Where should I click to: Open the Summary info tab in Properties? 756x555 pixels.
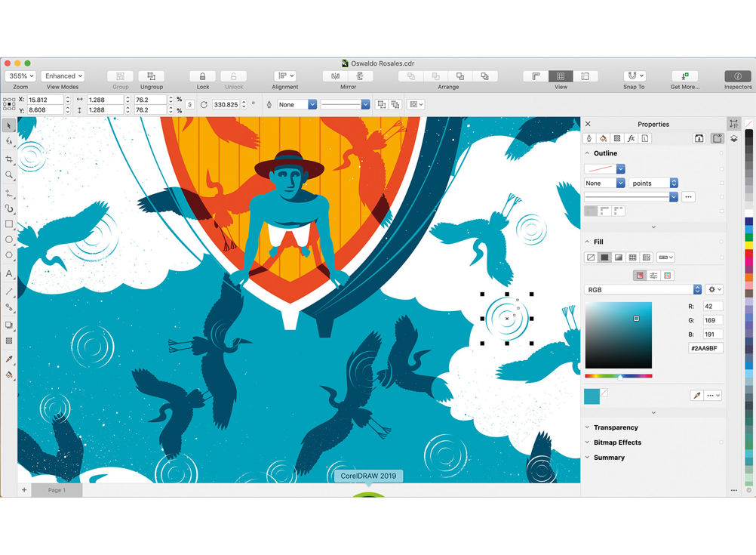tap(645, 138)
